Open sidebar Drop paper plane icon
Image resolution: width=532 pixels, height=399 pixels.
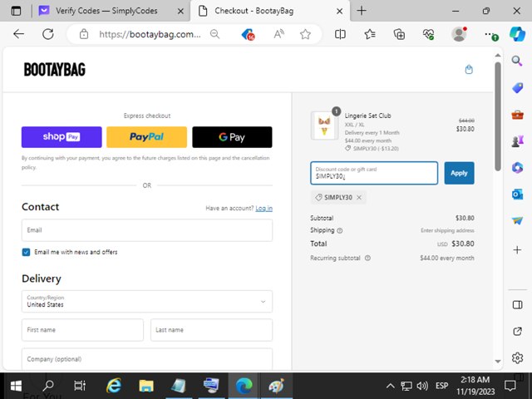click(517, 221)
